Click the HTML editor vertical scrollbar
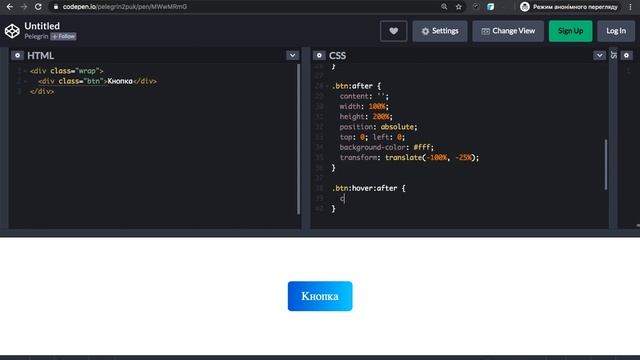This screenshot has height=360, width=640. point(299,139)
